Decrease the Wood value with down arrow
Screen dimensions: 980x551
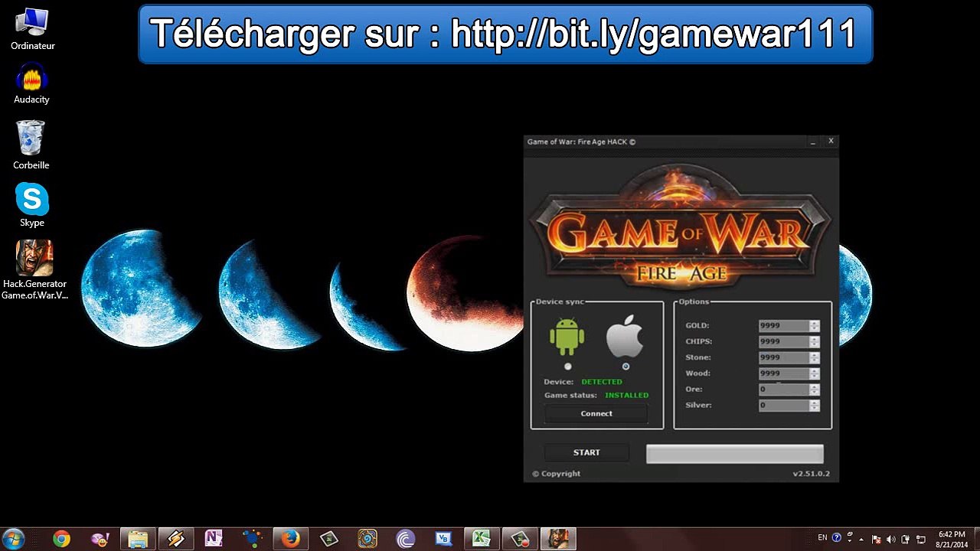tap(814, 377)
